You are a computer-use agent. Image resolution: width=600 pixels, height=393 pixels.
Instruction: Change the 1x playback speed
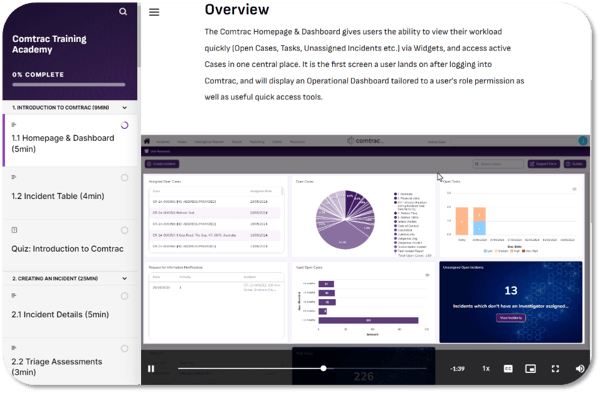[486, 369]
